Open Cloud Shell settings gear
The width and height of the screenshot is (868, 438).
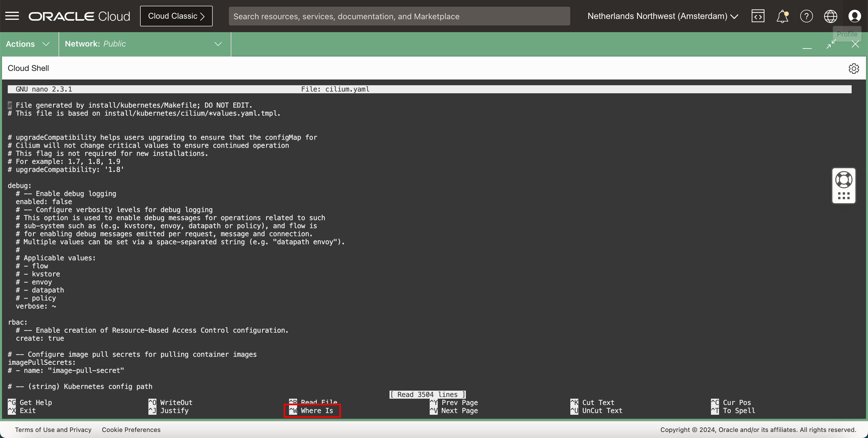pos(854,68)
